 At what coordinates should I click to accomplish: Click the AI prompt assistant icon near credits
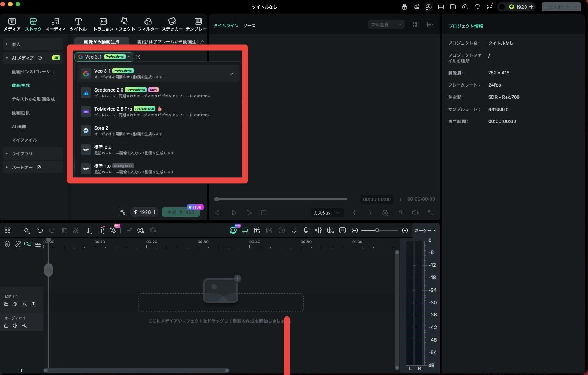[122, 212]
